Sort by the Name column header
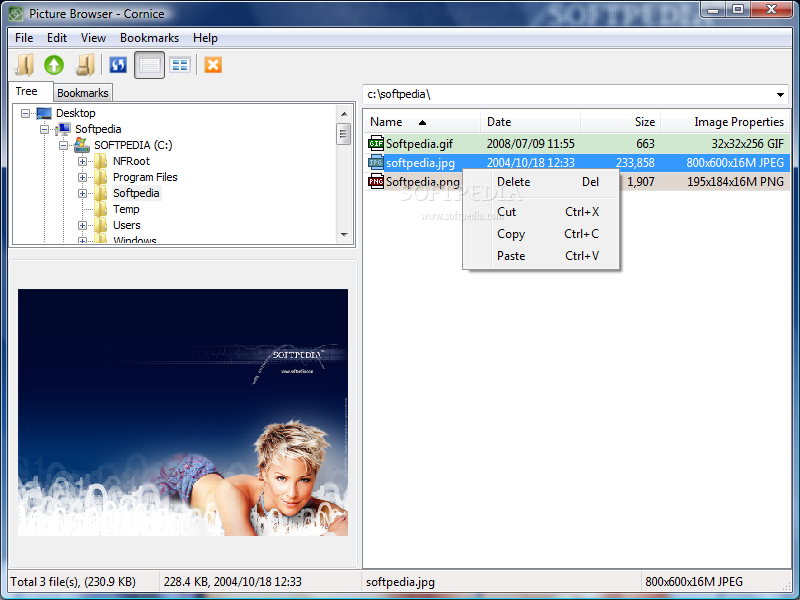This screenshot has height=600, width=800. (x=422, y=122)
